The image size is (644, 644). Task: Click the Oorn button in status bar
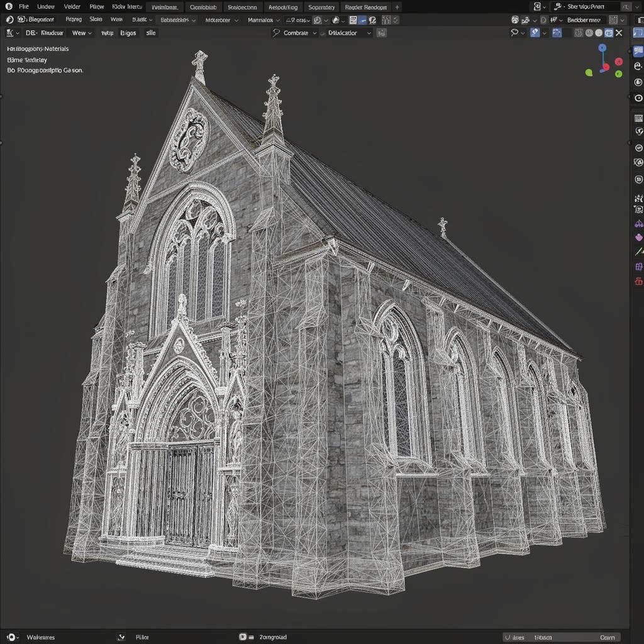click(607, 638)
